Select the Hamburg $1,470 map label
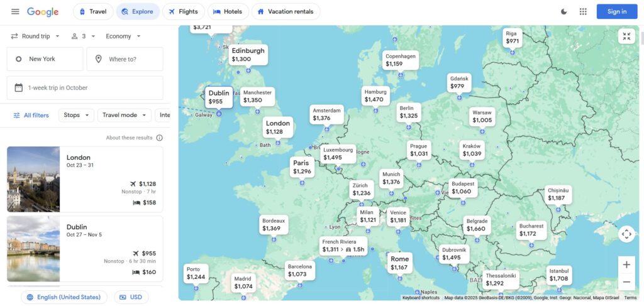The image size is (644, 306). [376, 96]
